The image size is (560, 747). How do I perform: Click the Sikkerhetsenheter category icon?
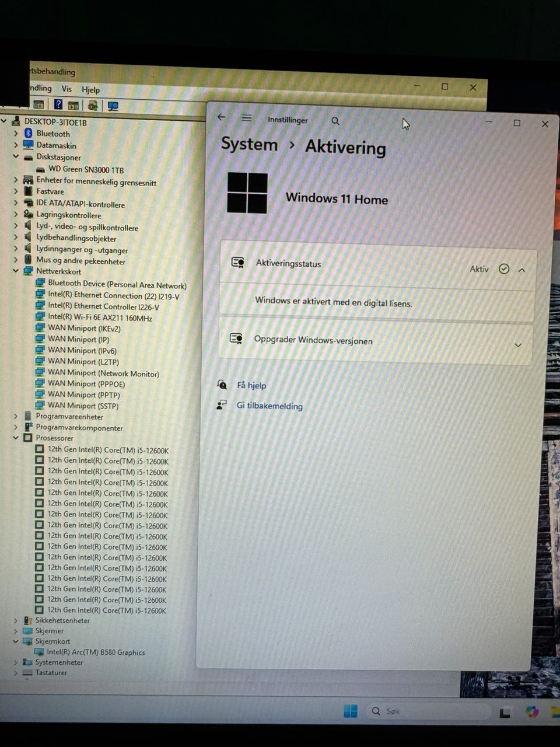coord(27,620)
